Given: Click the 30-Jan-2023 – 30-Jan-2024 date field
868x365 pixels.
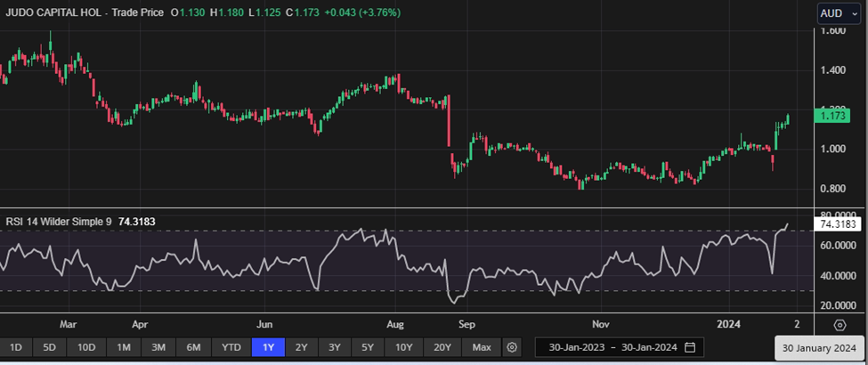Looking at the screenshot, I should coord(620,347).
